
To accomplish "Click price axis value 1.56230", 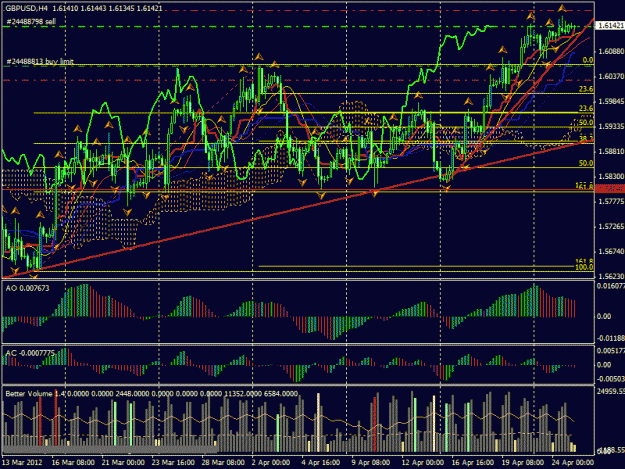I will tap(611, 276).
